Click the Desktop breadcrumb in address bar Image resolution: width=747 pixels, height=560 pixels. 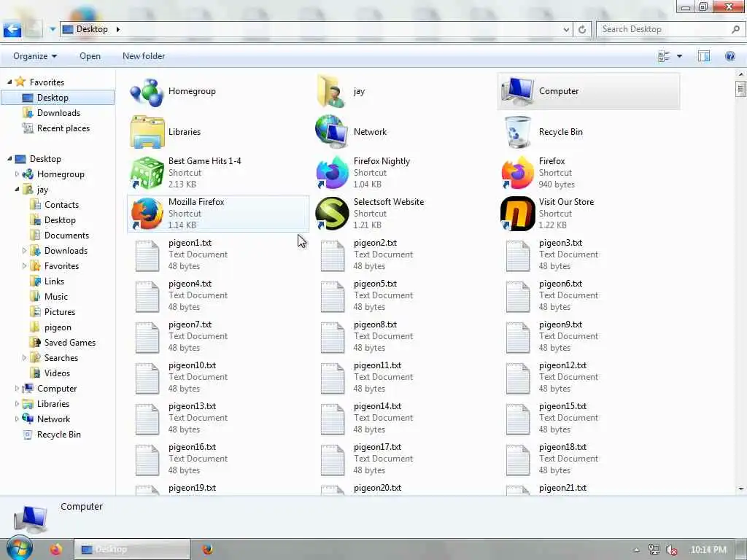point(92,29)
